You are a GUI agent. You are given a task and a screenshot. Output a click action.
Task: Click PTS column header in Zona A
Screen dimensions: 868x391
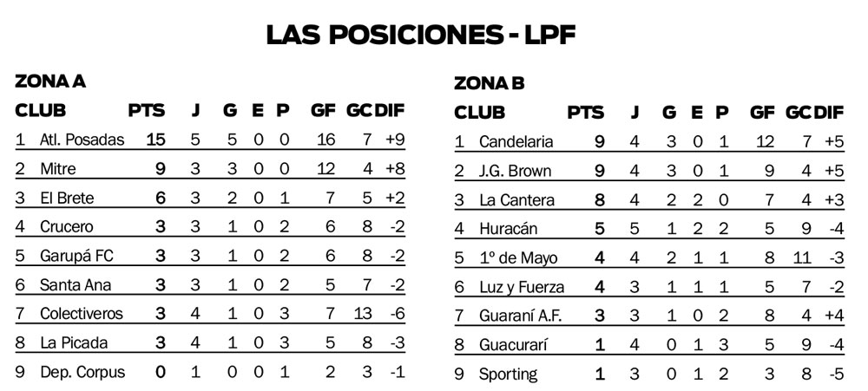coord(147,111)
